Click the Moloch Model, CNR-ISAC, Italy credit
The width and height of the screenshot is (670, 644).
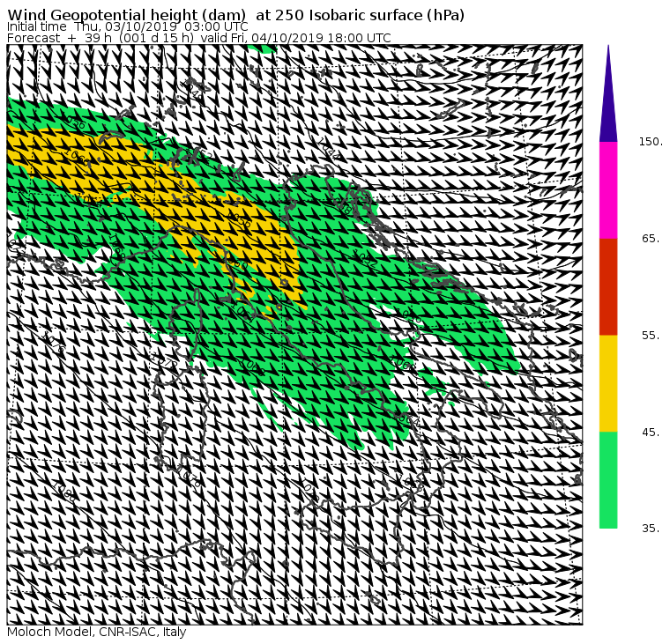point(97,632)
